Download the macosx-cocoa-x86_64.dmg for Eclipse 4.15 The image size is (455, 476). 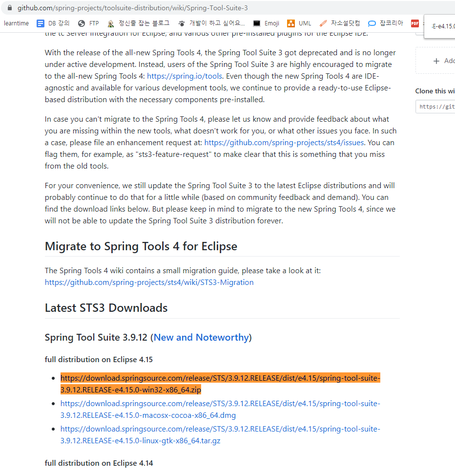[220, 409]
